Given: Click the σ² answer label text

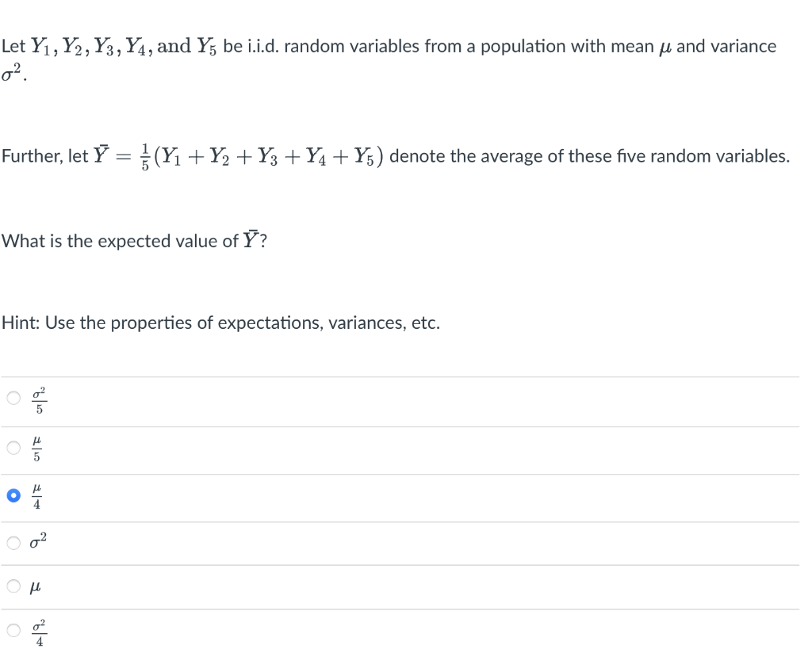Looking at the screenshot, I should coord(38,542).
